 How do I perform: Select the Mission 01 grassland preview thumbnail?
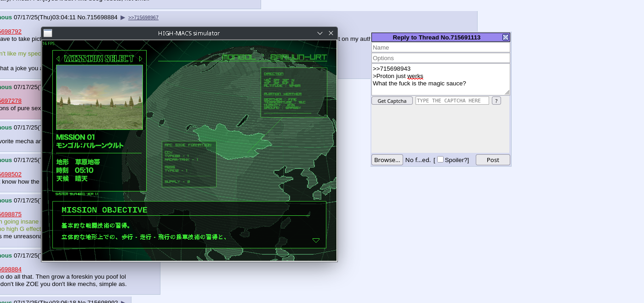[99, 97]
